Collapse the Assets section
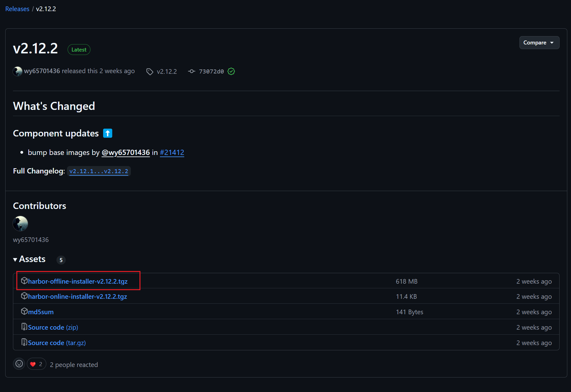This screenshot has height=392, width=571. [x=29, y=259]
